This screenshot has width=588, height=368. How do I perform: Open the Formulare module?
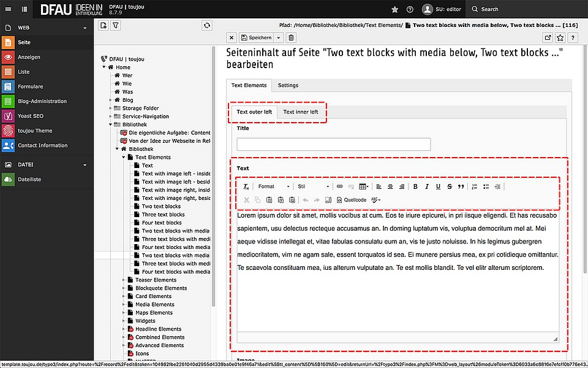[47, 86]
